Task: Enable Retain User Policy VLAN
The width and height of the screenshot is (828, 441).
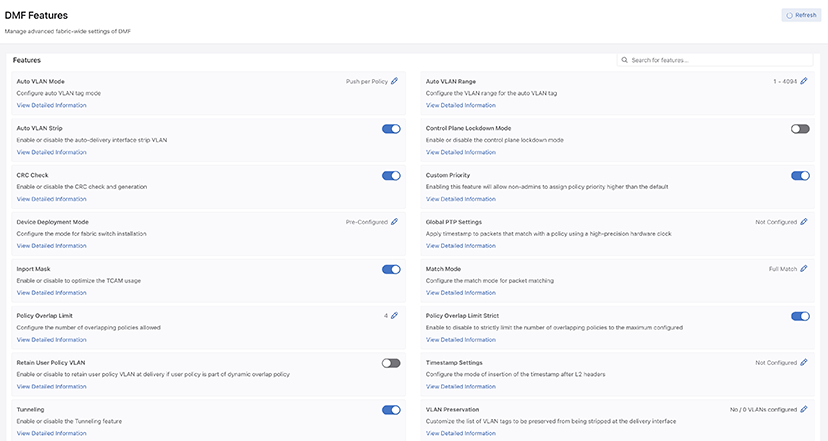Action: [x=391, y=363]
